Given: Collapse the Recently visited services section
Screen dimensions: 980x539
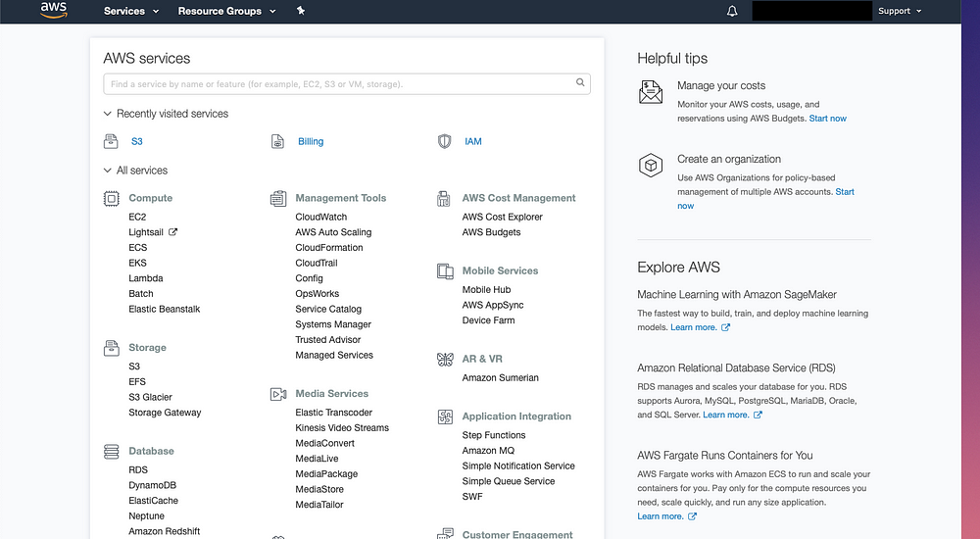Looking at the screenshot, I should (108, 114).
